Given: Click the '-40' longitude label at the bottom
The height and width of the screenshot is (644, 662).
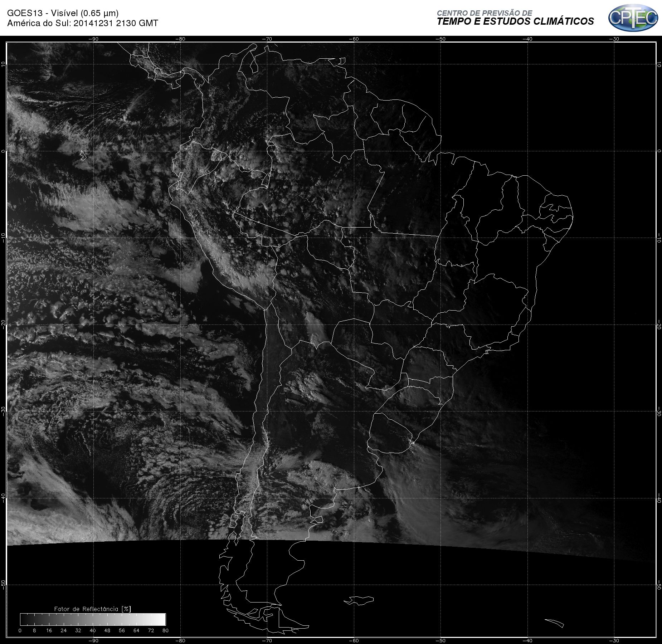Looking at the screenshot, I should (x=527, y=640).
